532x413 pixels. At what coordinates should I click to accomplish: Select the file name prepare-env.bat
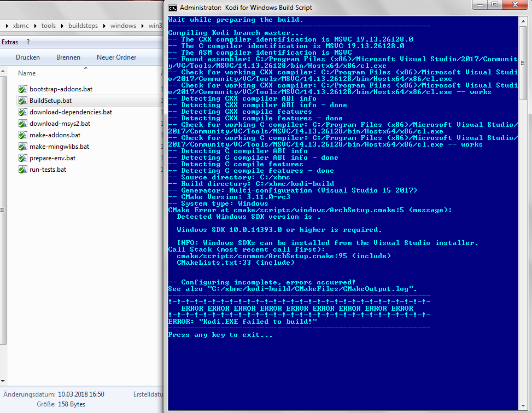(x=52, y=159)
